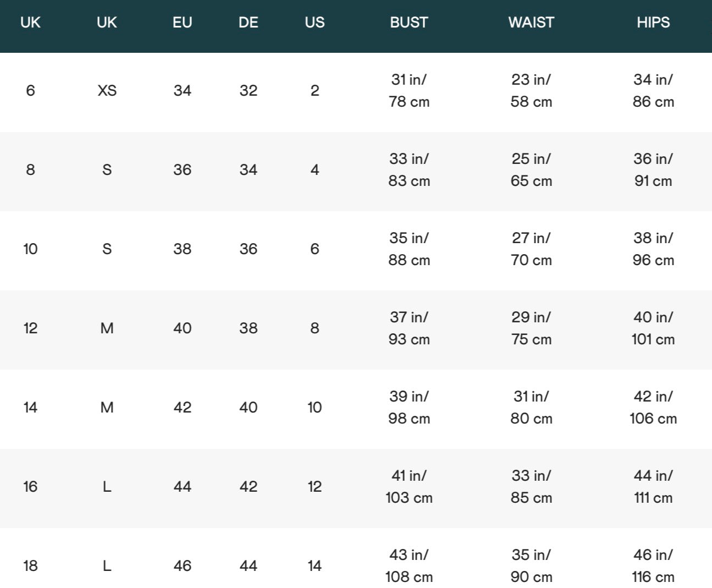This screenshot has height=588, width=712.
Task: Click hips measurement 42 in/106 cm
Action: [x=653, y=408]
